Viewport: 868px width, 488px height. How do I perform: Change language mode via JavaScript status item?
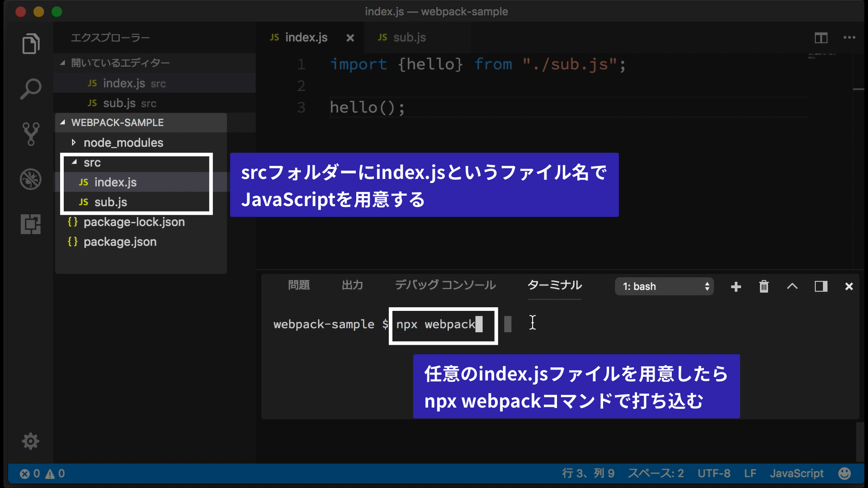click(797, 474)
